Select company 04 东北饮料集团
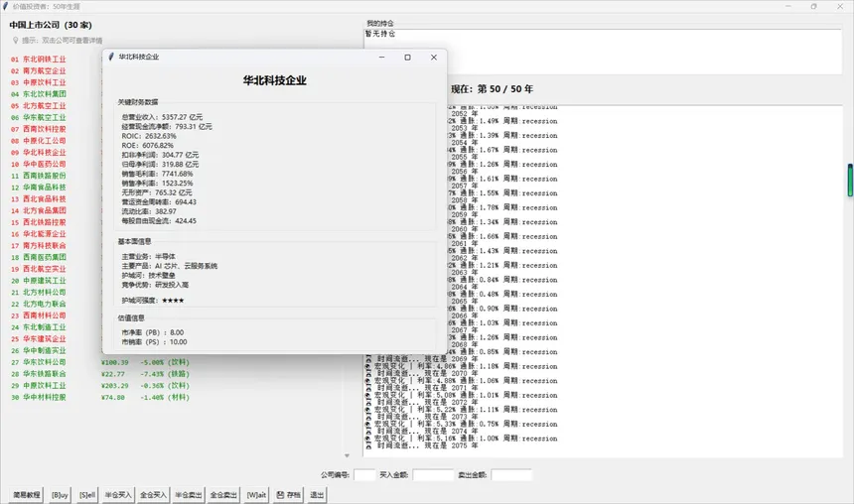The height and width of the screenshot is (504, 854). [x=39, y=94]
